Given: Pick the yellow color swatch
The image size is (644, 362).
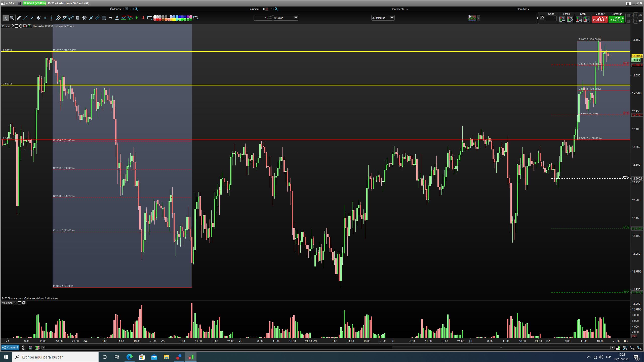Looking at the screenshot, I should click(174, 19).
